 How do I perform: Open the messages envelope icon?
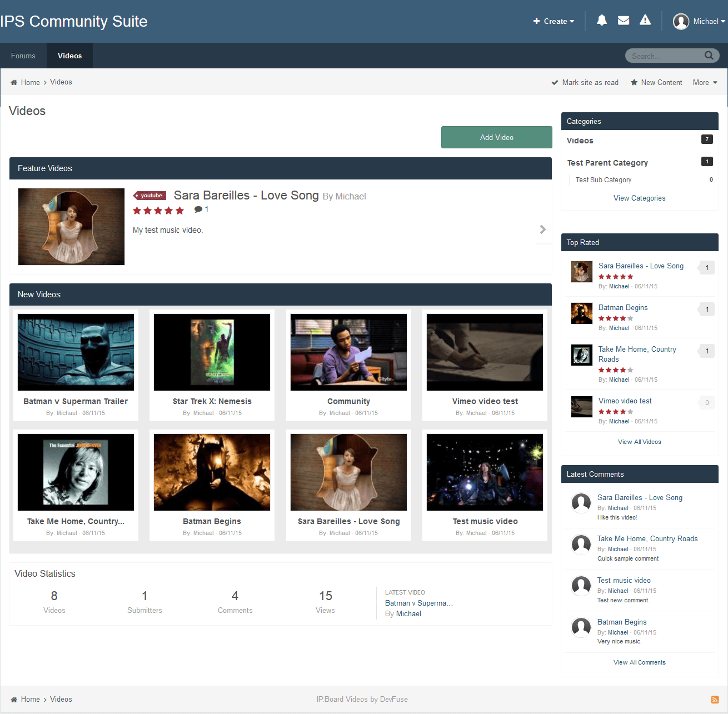point(624,21)
